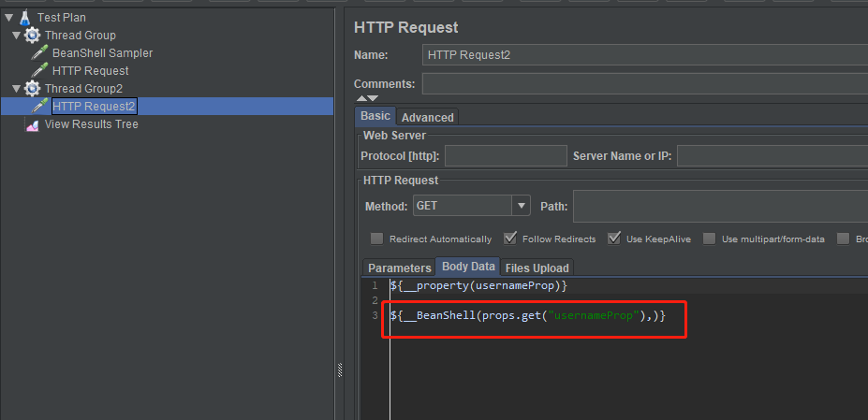
Task: Collapse the Thread Group node
Action: 17,36
